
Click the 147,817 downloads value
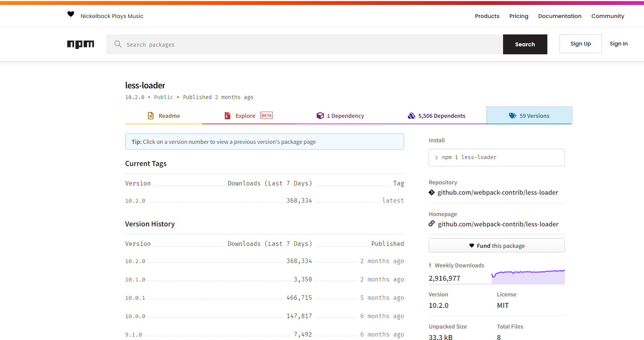tap(299, 316)
